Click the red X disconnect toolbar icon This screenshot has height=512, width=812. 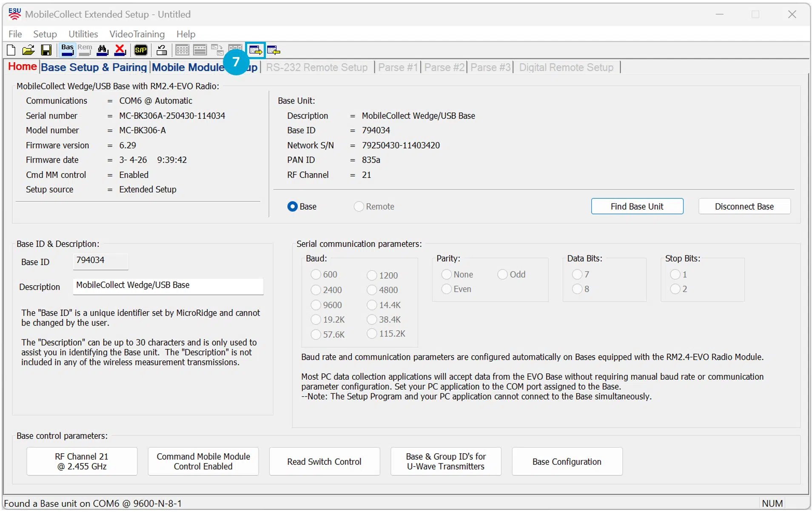120,50
